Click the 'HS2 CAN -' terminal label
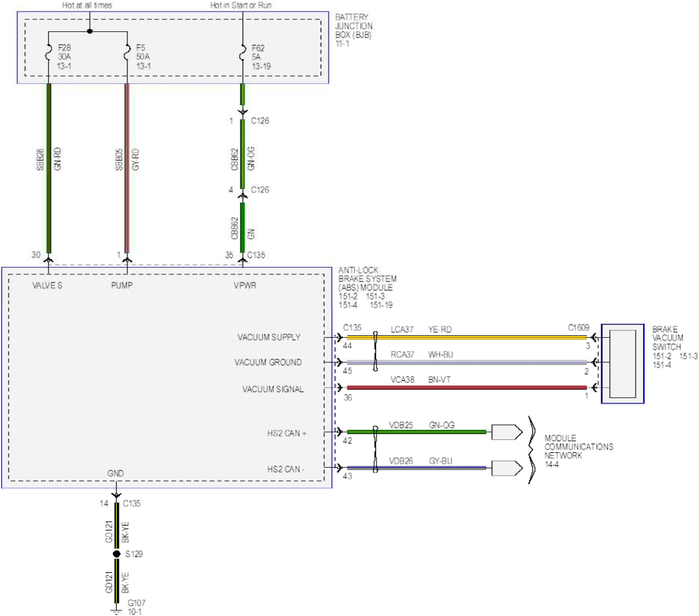The image size is (699, 616). pos(286,470)
